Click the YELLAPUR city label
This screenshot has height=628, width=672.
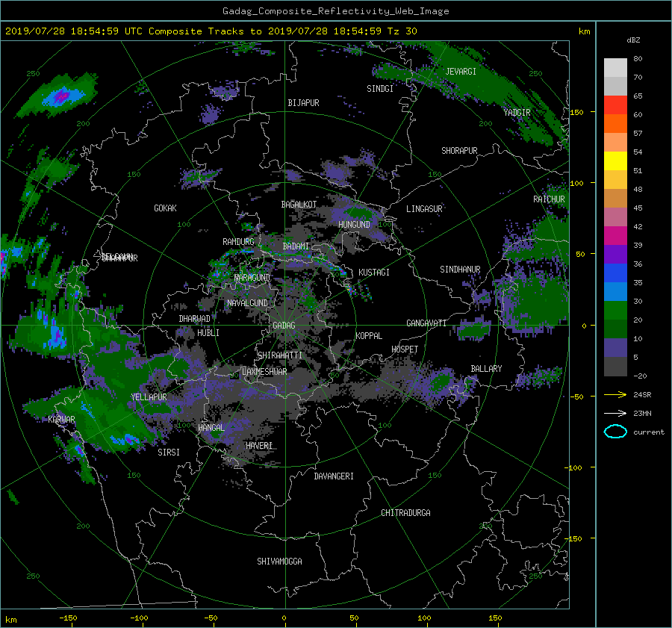tap(149, 397)
